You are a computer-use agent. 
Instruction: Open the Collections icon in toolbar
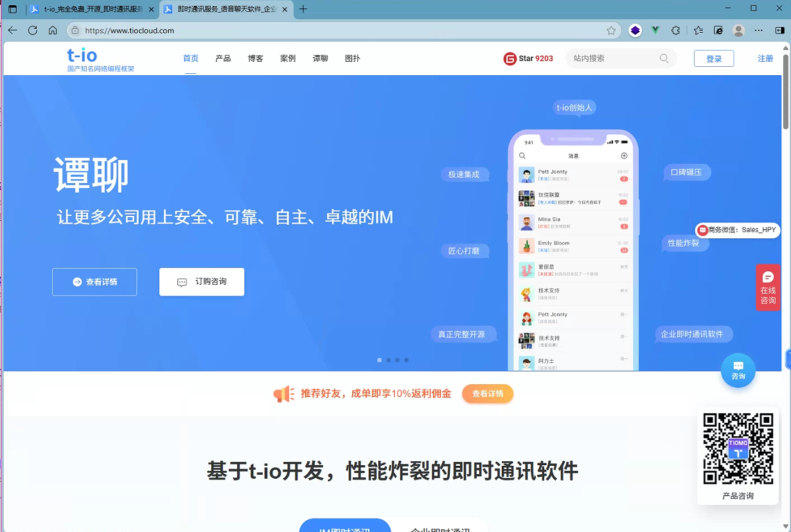(x=719, y=30)
